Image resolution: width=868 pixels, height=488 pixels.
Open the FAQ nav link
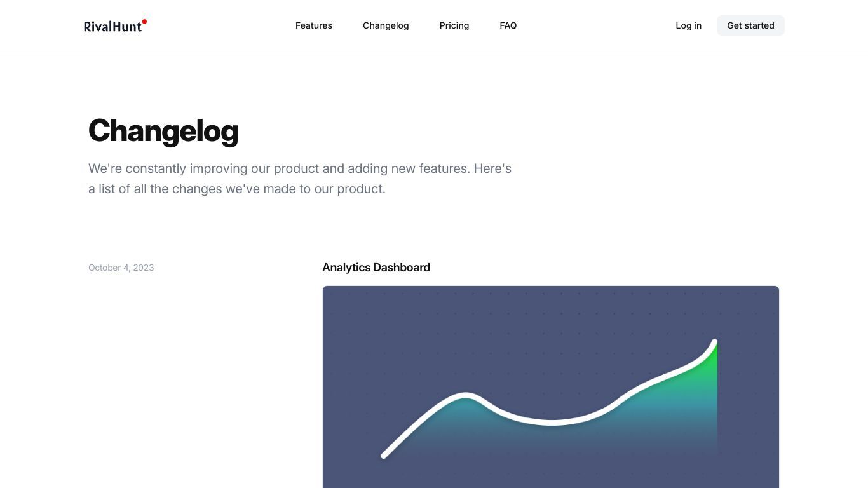coord(508,25)
